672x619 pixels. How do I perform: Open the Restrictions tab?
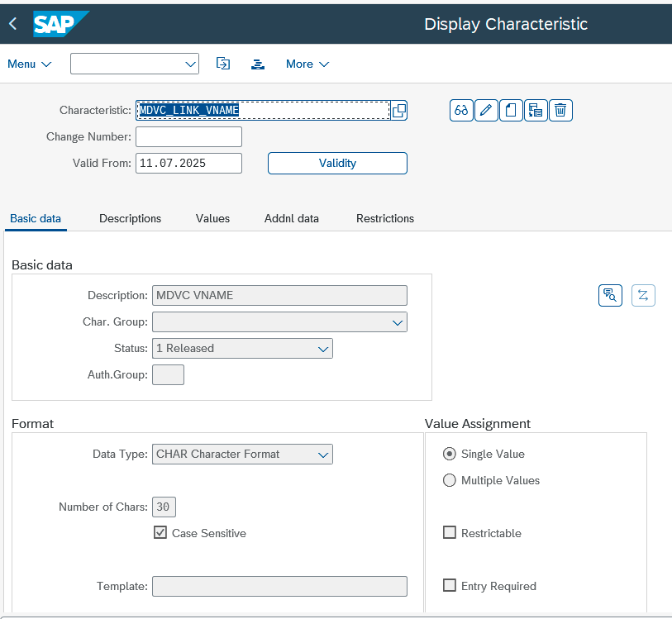click(x=385, y=218)
